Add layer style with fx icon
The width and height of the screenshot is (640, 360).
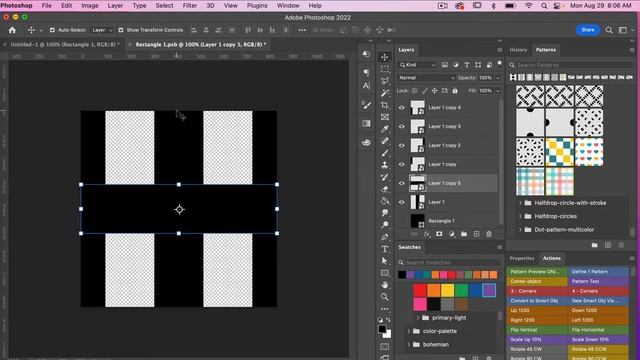pos(427,234)
